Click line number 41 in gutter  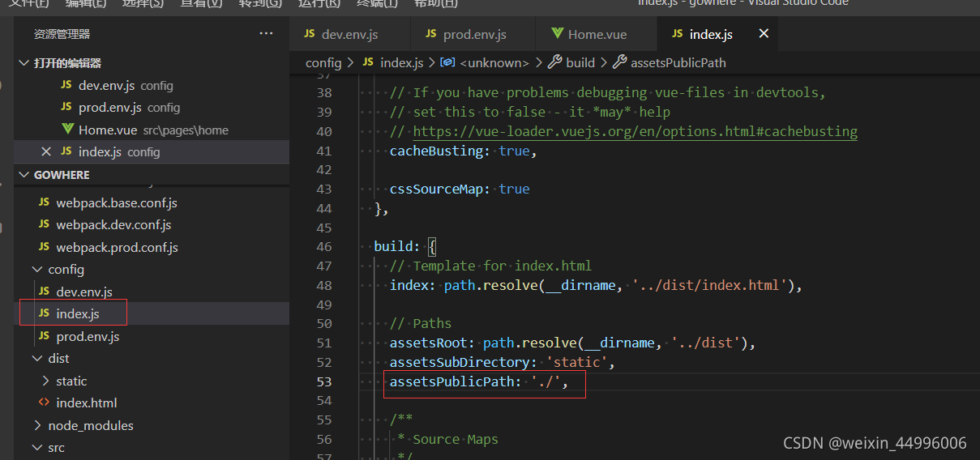coord(323,151)
